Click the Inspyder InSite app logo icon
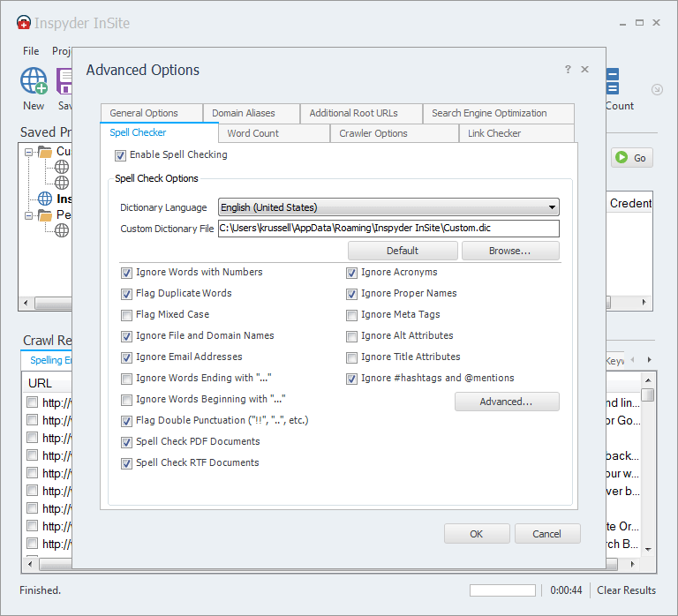 click(24, 22)
